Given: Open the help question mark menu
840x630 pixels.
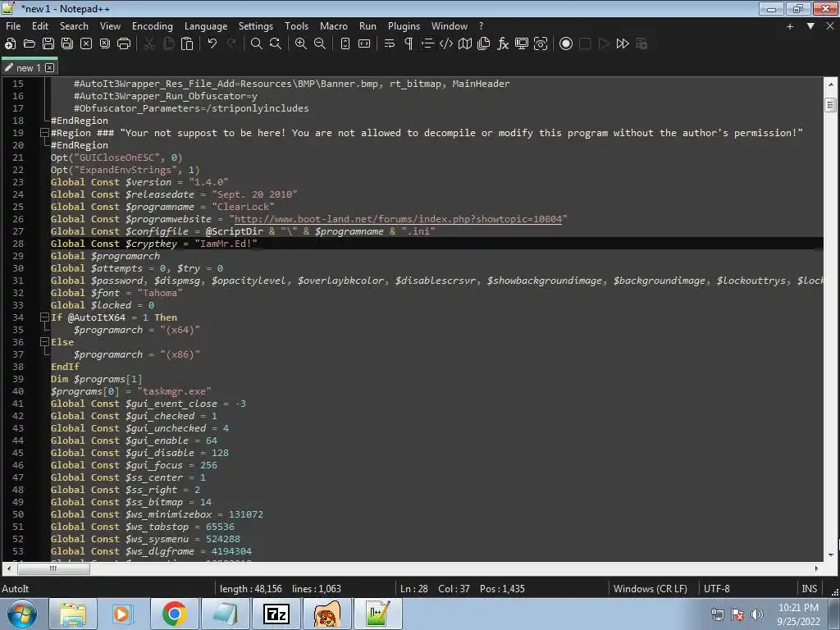Looking at the screenshot, I should pos(481,25).
